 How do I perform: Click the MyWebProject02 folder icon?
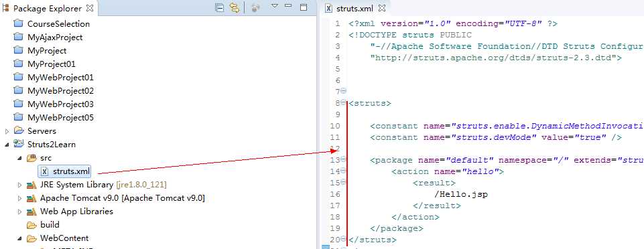pos(18,90)
